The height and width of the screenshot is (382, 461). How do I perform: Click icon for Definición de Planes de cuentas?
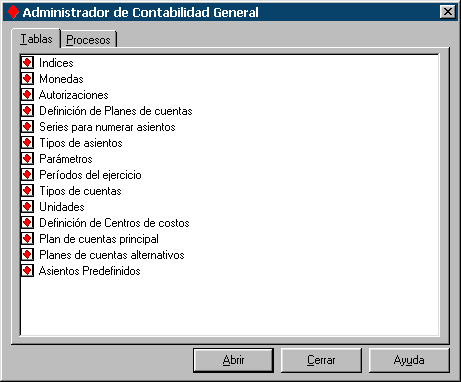click(x=27, y=111)
